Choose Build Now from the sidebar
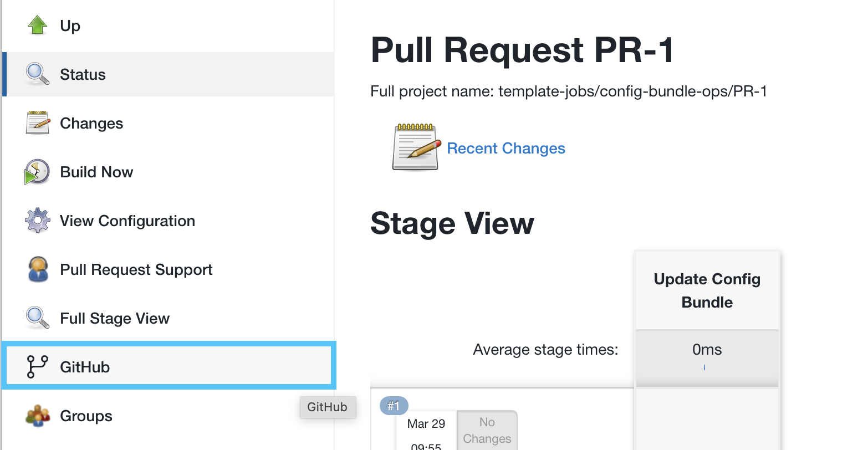Viewport: 868px width, 450px height. 96,172
